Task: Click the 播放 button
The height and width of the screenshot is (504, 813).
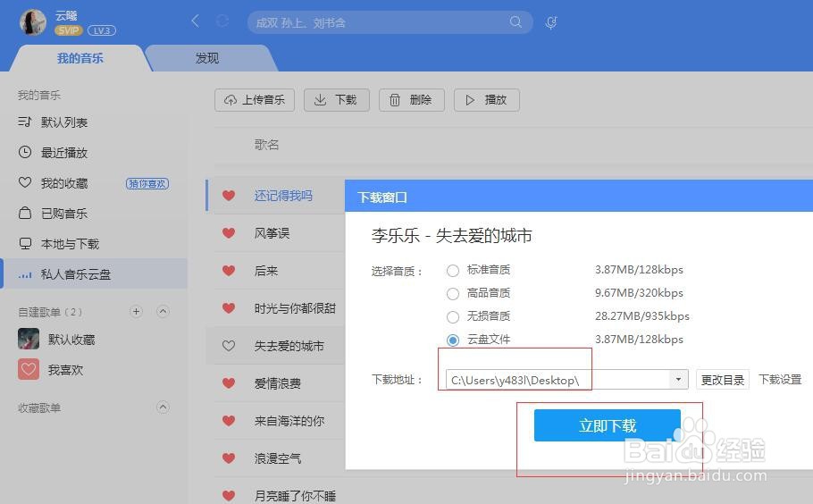Action: coord(486,100)
